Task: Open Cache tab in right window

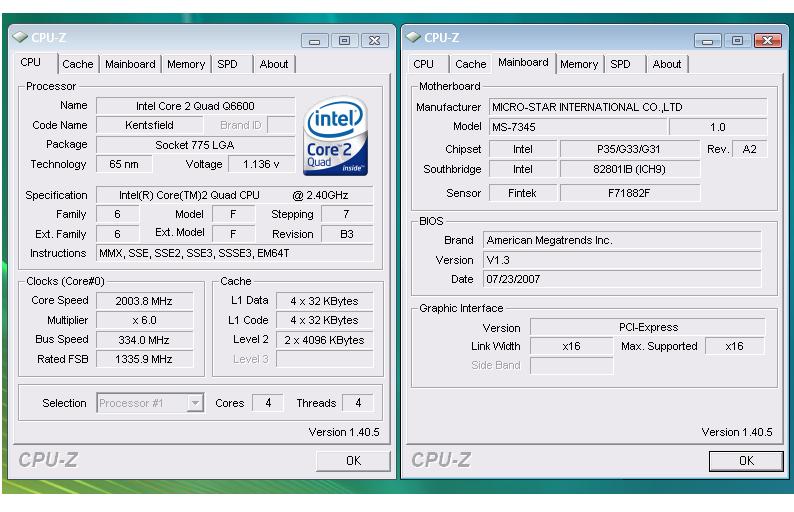Action: (x=470, y=64)
